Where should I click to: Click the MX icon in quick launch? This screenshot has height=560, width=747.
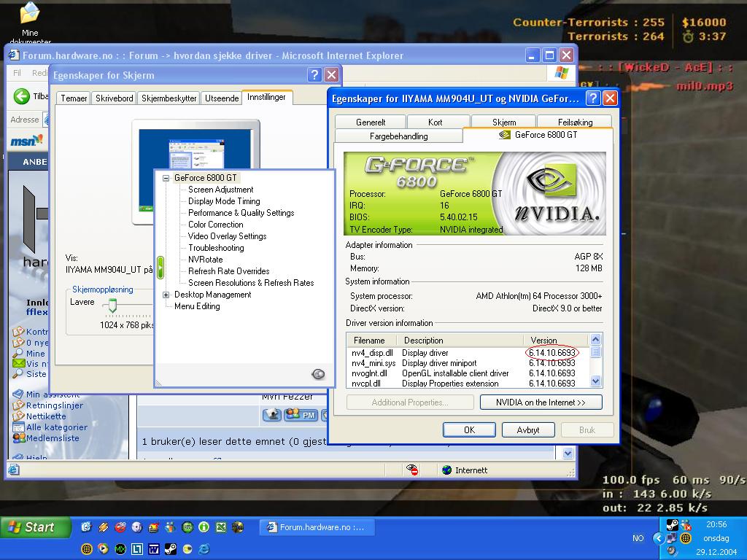click(x=120, y=549)
